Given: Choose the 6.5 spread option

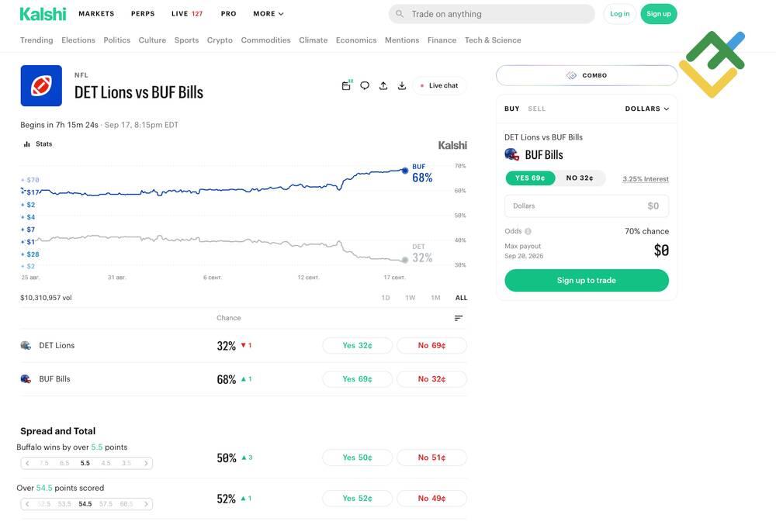Looking at the screenshot, I should pos(64,463).
